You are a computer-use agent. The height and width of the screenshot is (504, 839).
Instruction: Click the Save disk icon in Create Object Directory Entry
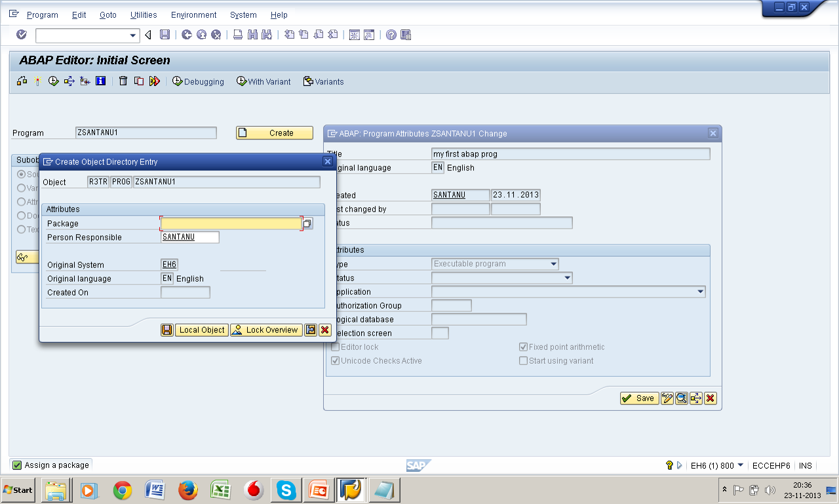tap(167, 330)
